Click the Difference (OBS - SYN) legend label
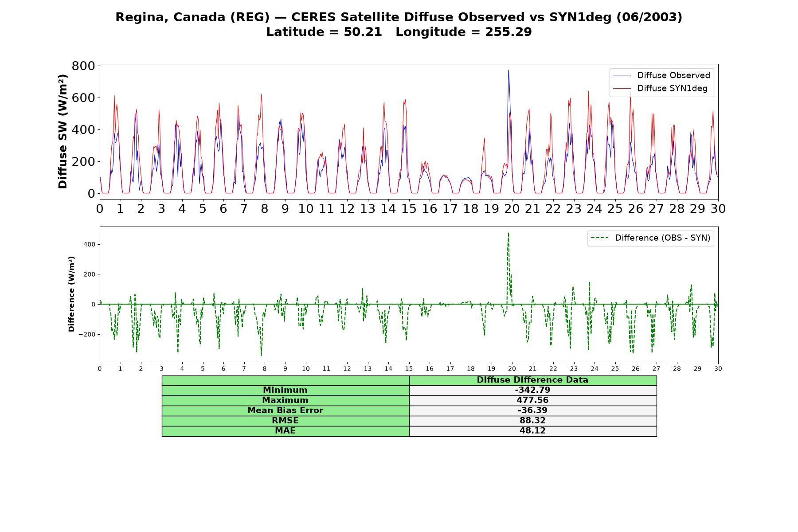Viewport: 798px width, 532px height. (662, 238)
